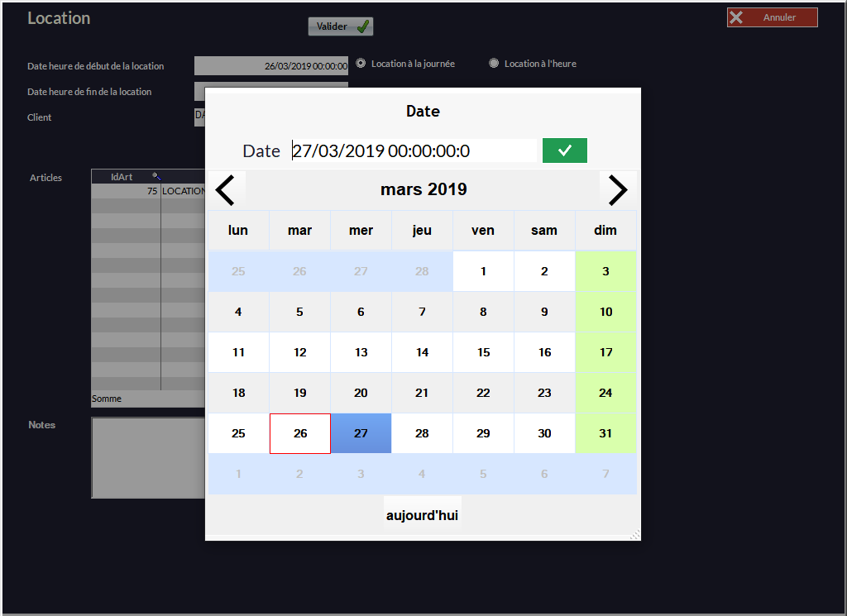Select Location à la journée radio button
The width and height of the screenshot is (847, 616).
361,63
